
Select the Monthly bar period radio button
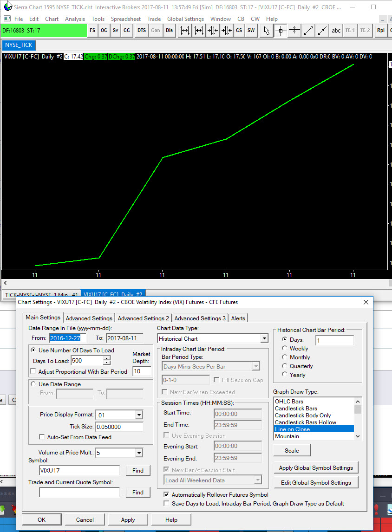pyautogui.click(x=284, y=357)
